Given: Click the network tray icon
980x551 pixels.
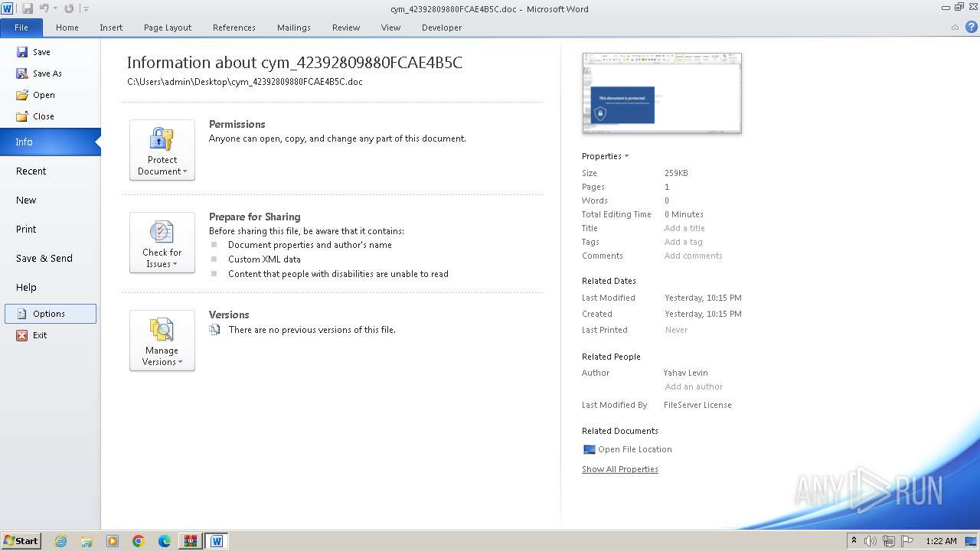Looking at the screenshot, I should click(x=889, y=541).
